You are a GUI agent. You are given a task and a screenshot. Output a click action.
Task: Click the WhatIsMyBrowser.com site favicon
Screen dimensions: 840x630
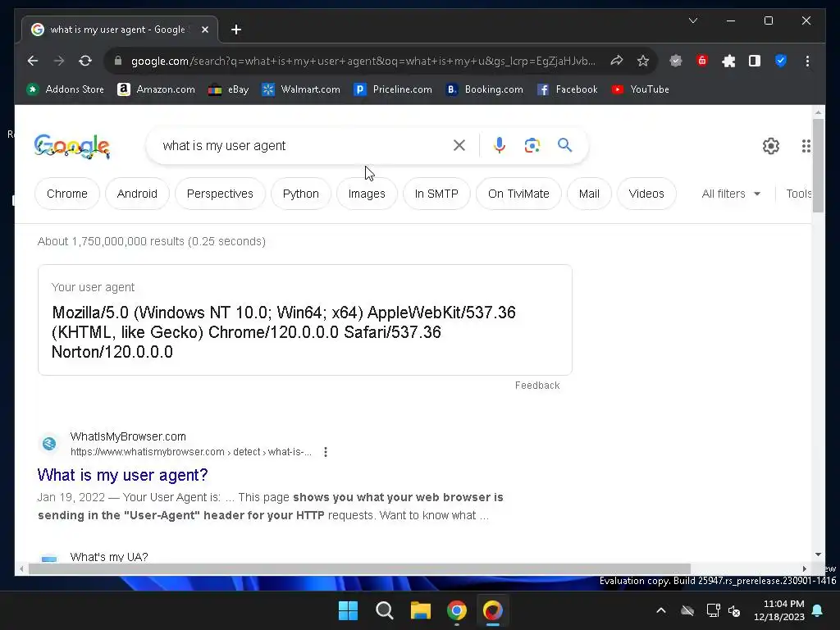(x=49, y=444)
